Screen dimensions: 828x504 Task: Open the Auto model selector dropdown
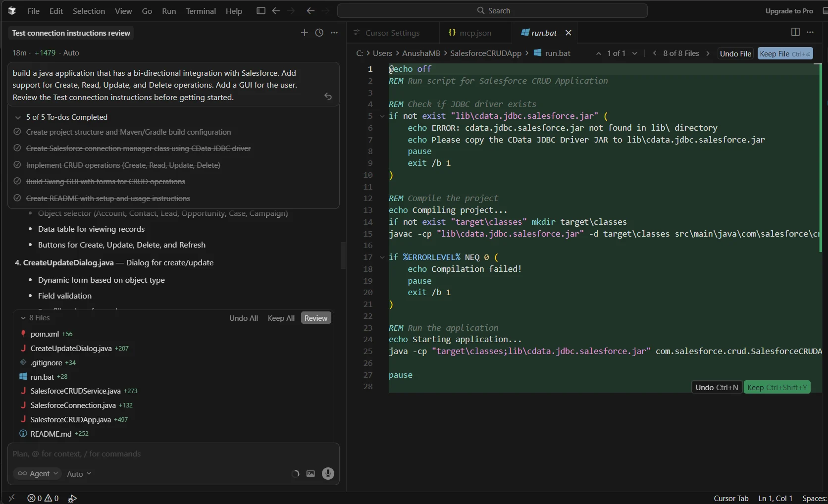tap(79, 474)
